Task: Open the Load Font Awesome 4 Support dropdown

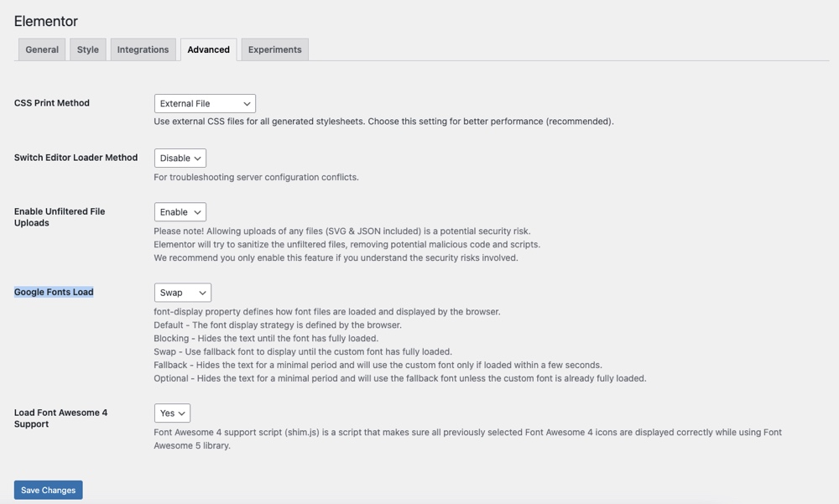Action: pyautogui.click(x=172, y=413)
